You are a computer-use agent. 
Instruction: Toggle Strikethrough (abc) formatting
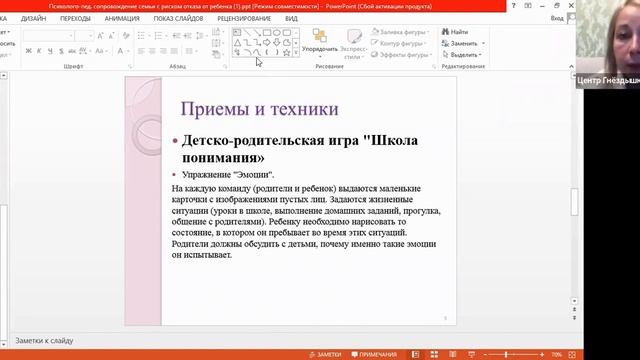click(72, 51)
